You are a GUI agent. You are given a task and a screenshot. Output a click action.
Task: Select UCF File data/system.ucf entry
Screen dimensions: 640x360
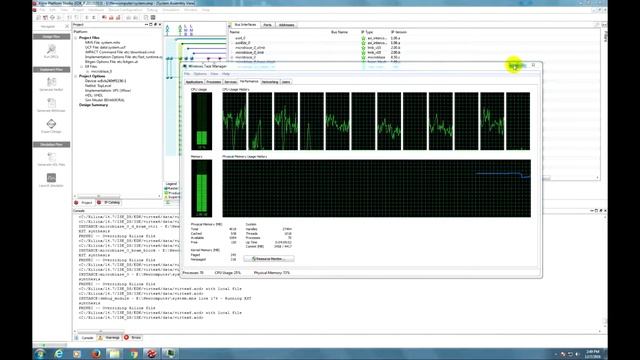(105, 47)
